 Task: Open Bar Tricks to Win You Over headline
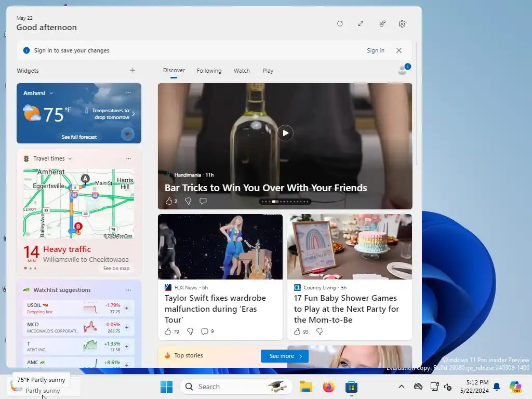point(265,188)
